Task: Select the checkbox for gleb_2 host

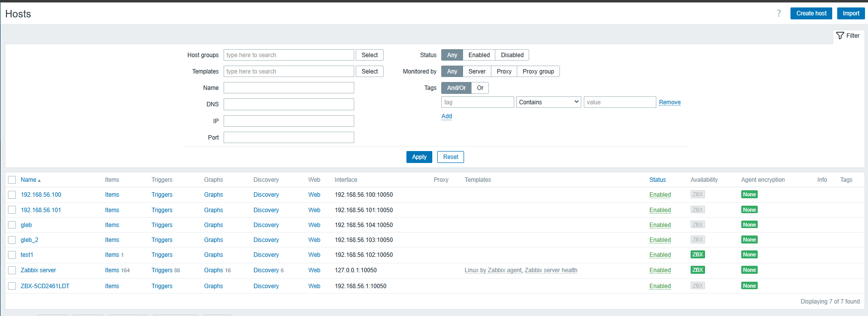Action: coord(12,240)
